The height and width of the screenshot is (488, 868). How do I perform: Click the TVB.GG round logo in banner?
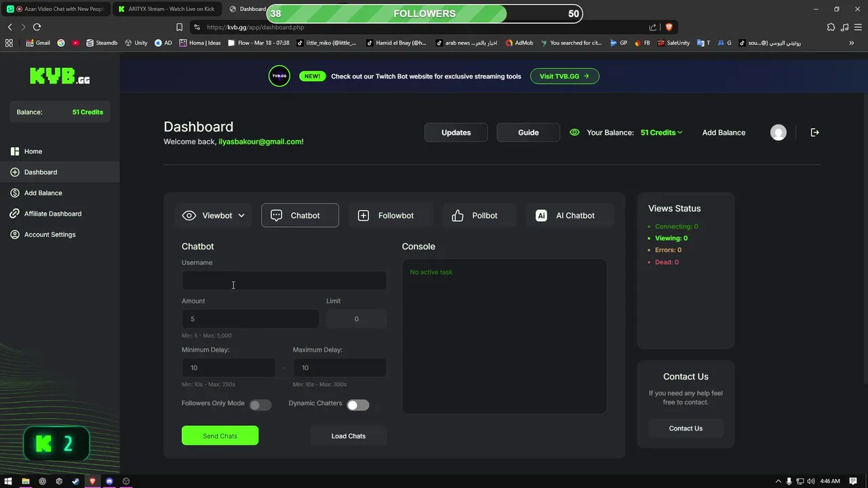point(279,76)
